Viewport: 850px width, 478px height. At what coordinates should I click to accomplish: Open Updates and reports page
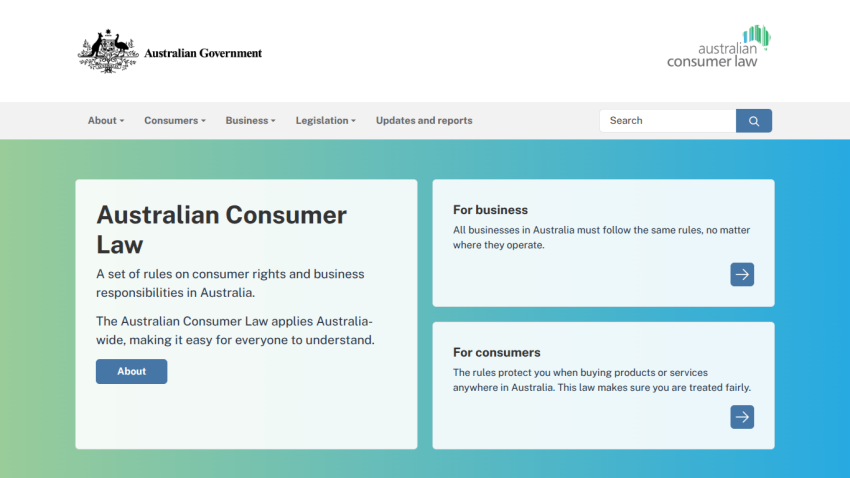[424, 120]
